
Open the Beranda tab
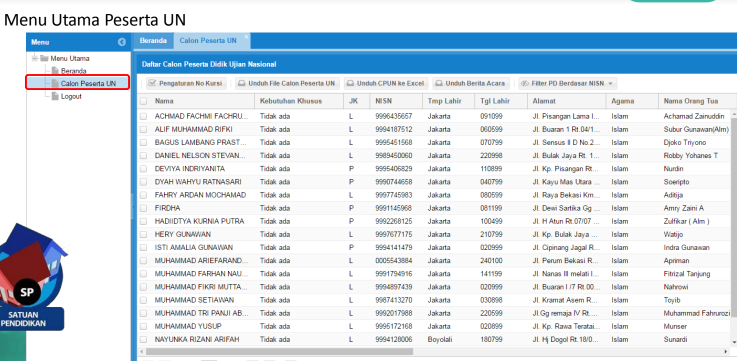tap(153, 41)
